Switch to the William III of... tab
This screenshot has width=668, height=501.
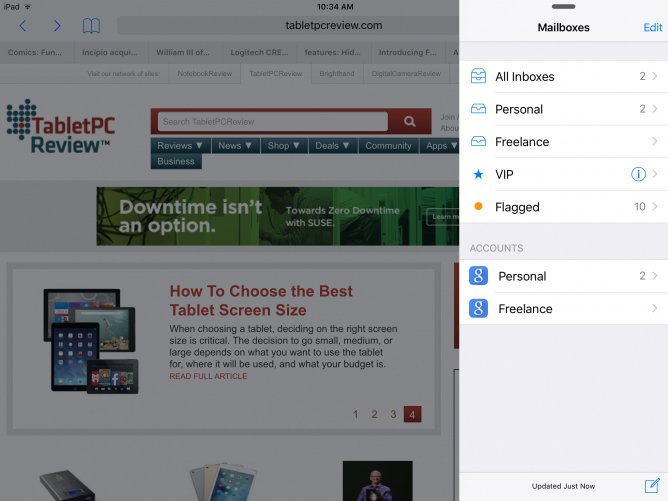point(184,53)
